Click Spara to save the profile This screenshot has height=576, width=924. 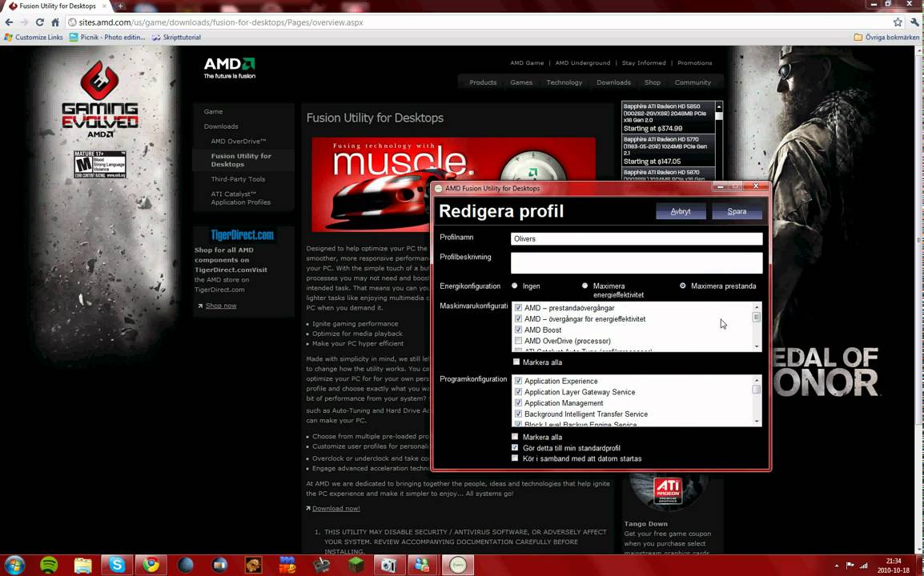[737, 211]
